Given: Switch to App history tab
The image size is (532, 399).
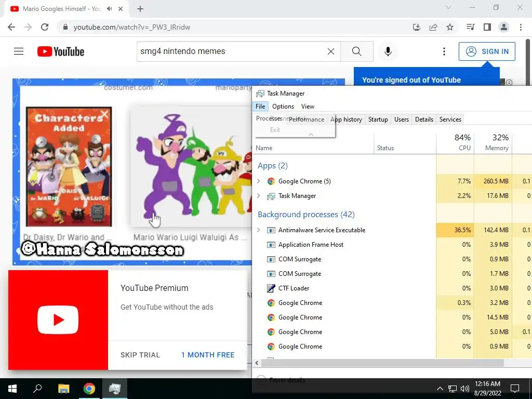Looking at the screenshot, I should click(x=346, y=119).
